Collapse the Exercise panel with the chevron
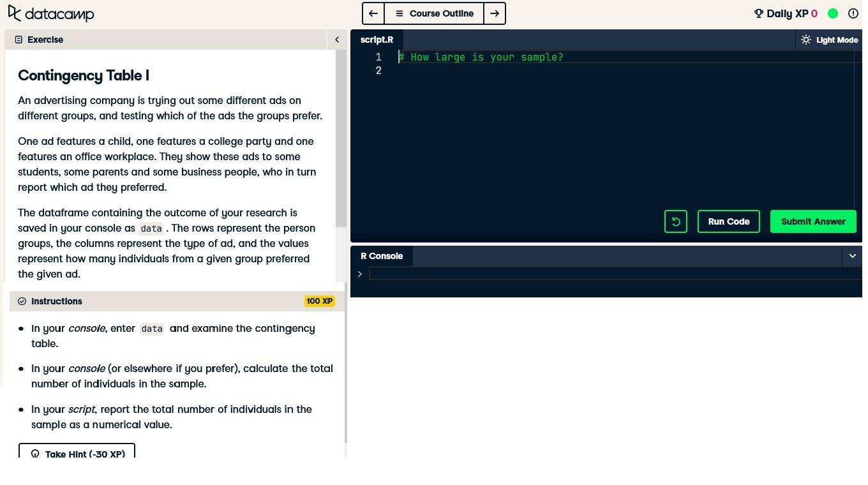The height and width of the screenshot is (485, 868). click(337, 39)
